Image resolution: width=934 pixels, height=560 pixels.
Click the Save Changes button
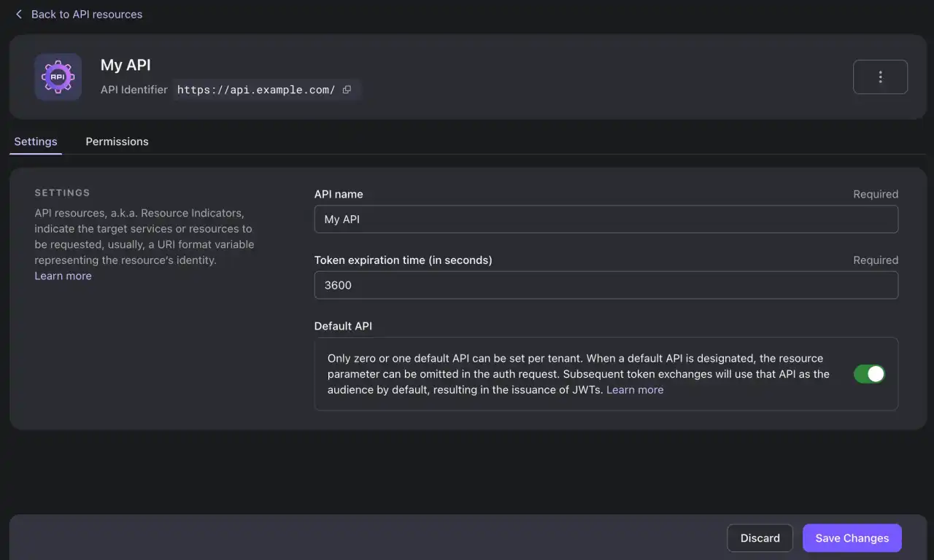[852, 537]
